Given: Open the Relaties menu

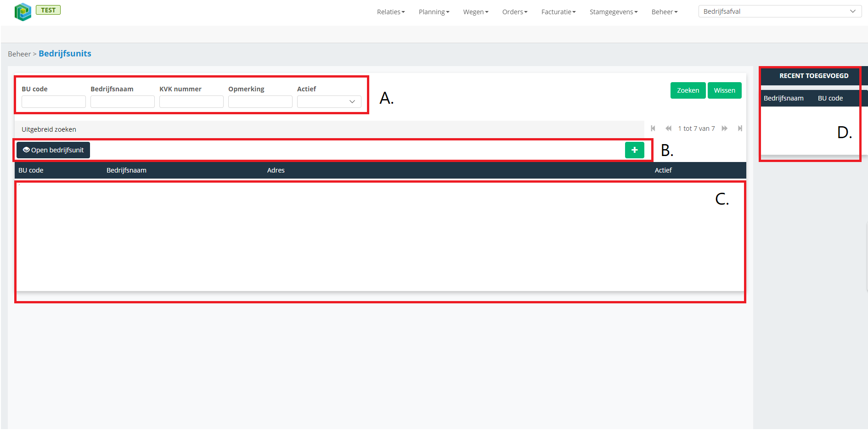Looking at the screenshot, I should [391, 12].
